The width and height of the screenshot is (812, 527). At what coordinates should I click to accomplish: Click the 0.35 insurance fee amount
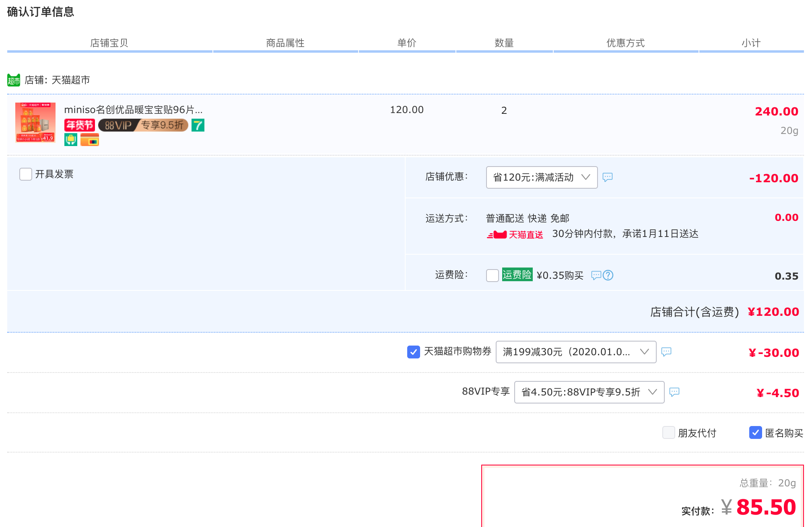(x=787, y=276)
